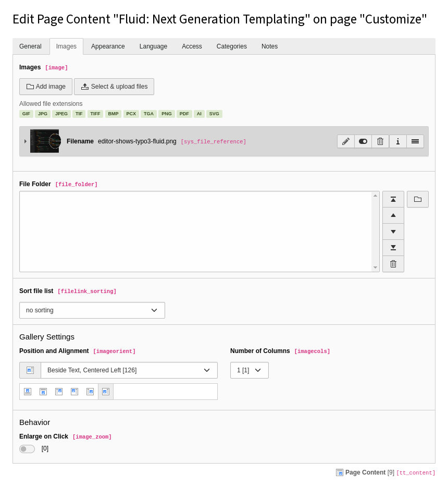Image resolution: width=448 pixels, height=498 pixels.
Task: Move selected File Folder item down one
Action: (393, 232)
